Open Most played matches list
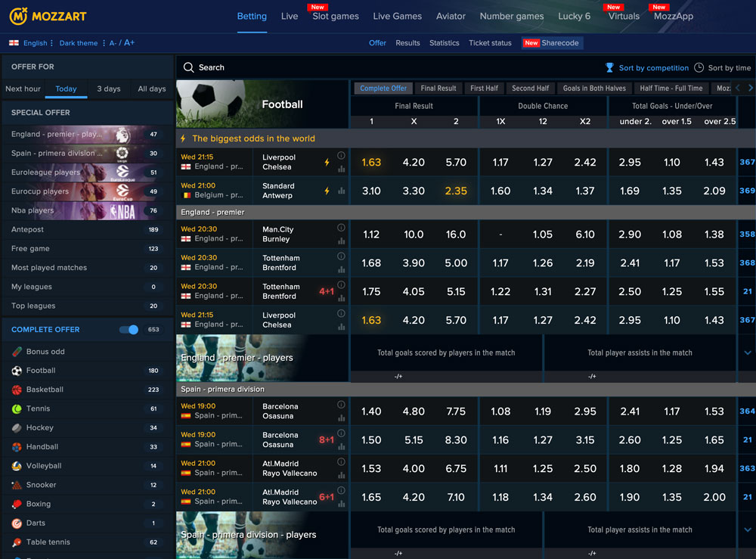The image size is (756, 559). click(x=87, y=268)
